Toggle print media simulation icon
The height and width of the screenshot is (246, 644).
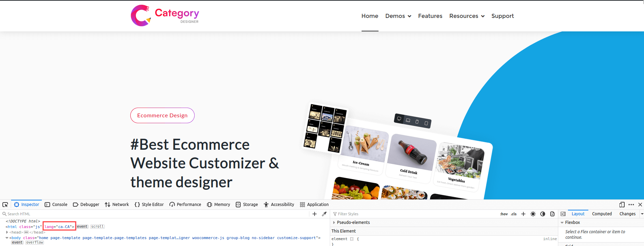[552, 214]
